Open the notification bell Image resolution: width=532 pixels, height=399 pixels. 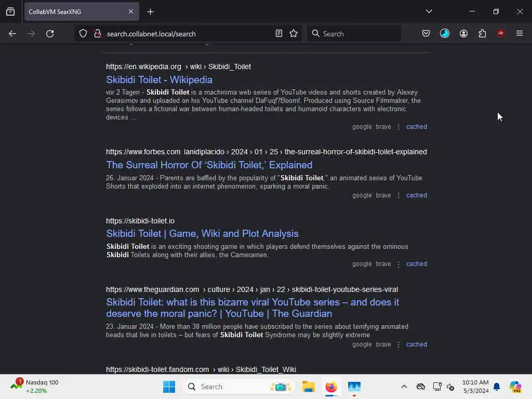(x=497, y=387)
